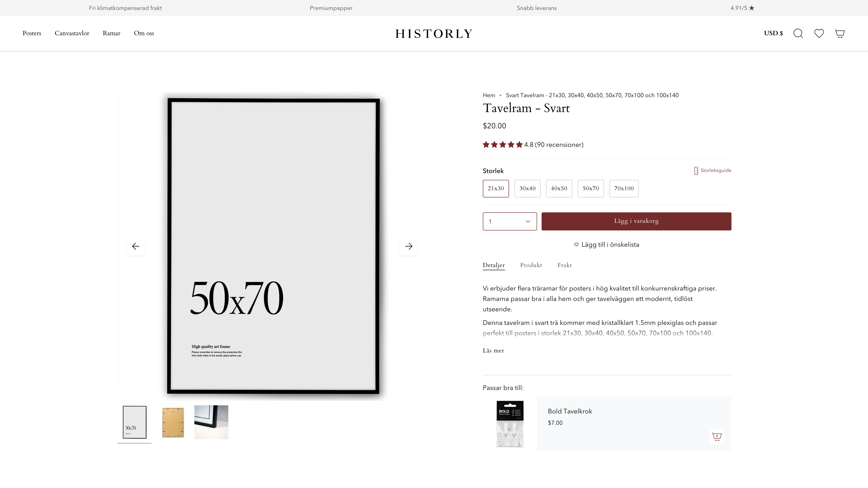Select size 70x100
The height and width of the screenshot is (488, 868).
[x=624, y=189]
